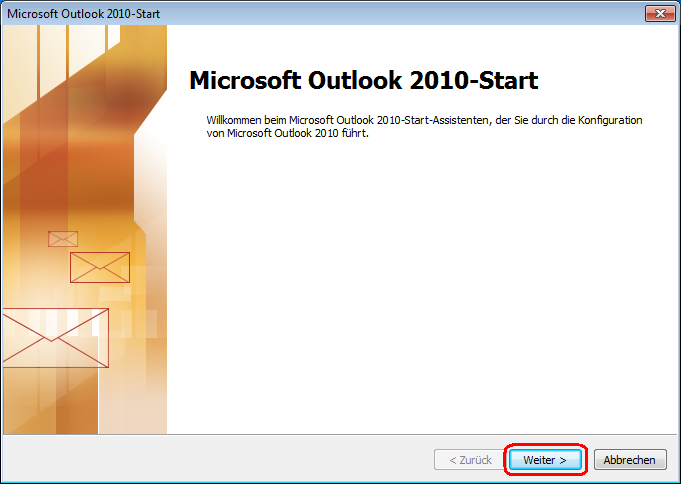Viewport: 681px width, 484px height.
Task: Click the title bar text "Microsoft Outlook 2010-Start"
Action: (x=83, y=14)
